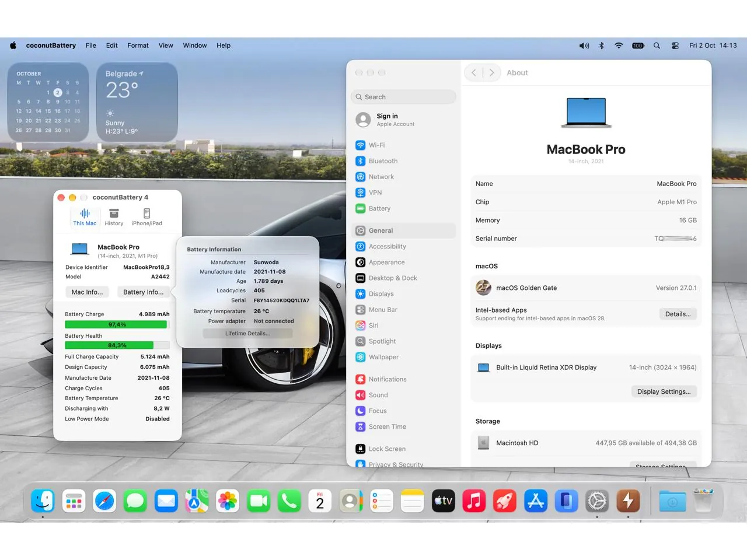
Task: Open the Belgrade weather widget
Action: (137, 102)
